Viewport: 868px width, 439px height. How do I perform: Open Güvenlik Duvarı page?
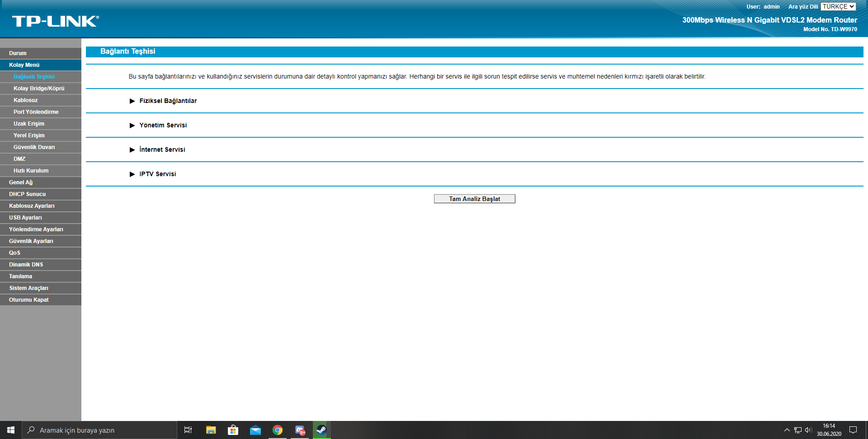(x=41, y=147)
